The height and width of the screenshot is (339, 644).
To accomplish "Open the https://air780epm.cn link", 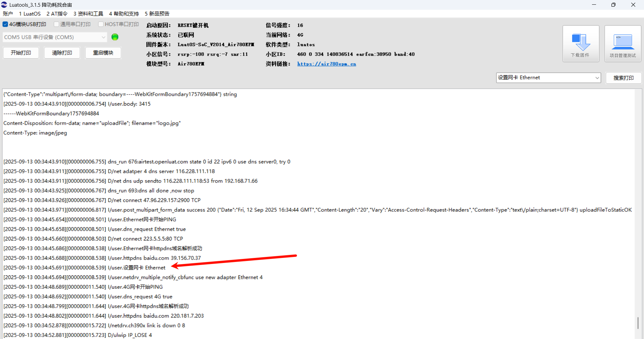I will coord(326,64).
